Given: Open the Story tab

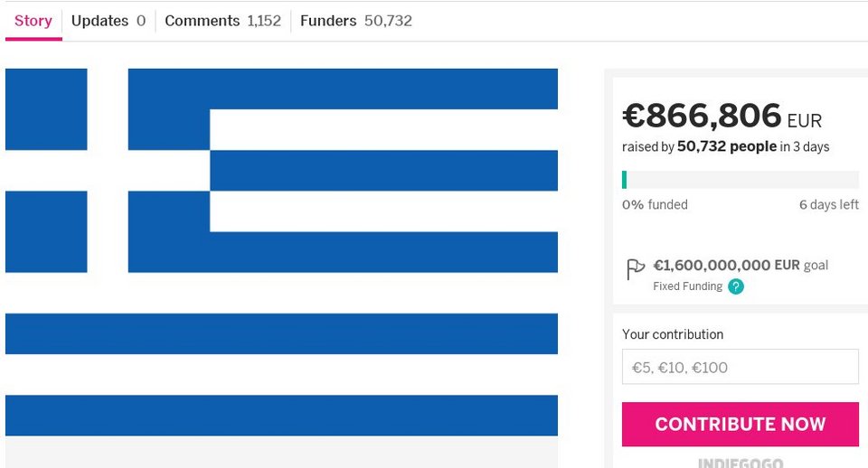Looking at the screenshot, I should 33,21.
